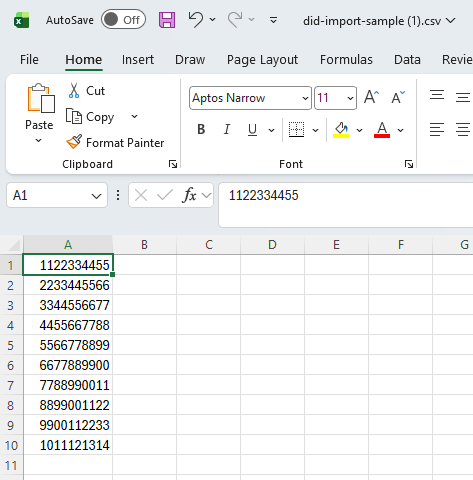Image resolution: width=473 pixels, height=480 pixels.
Task: Cancel the formula bar entry
Action: point(141,195)
